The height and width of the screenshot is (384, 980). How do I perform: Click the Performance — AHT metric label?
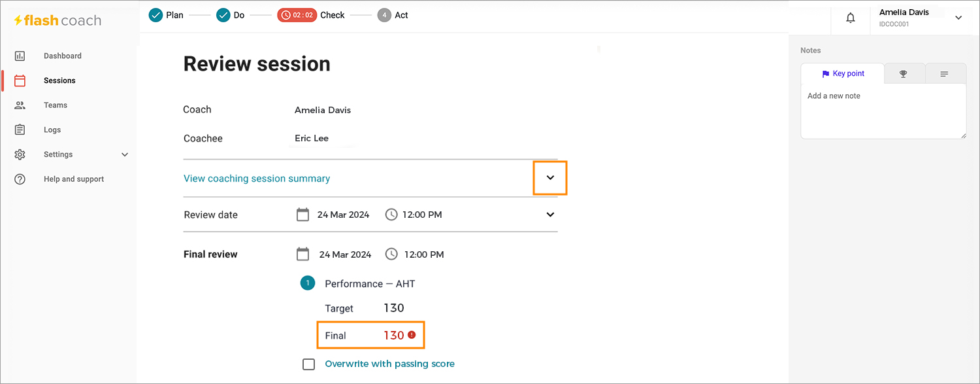(x=370, y=284)
